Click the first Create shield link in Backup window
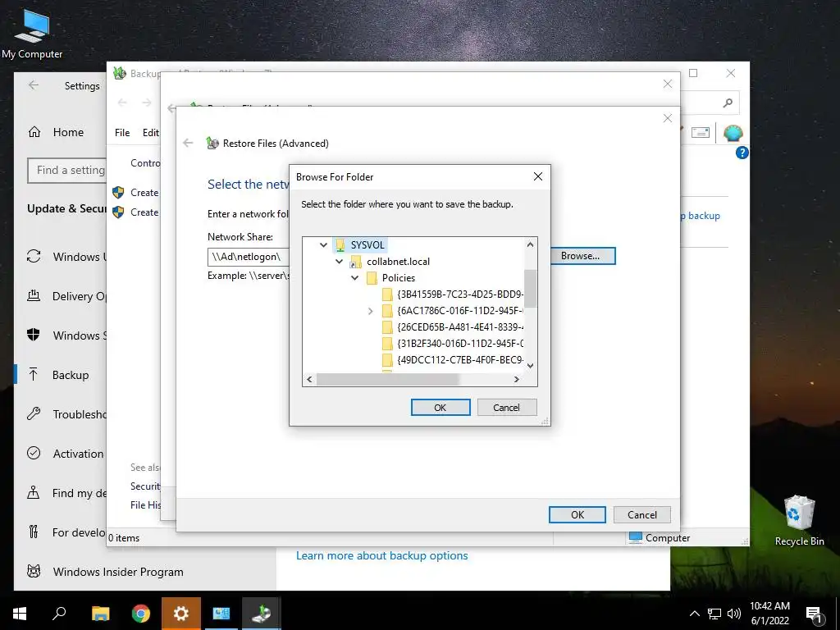 tap(136, 192)
